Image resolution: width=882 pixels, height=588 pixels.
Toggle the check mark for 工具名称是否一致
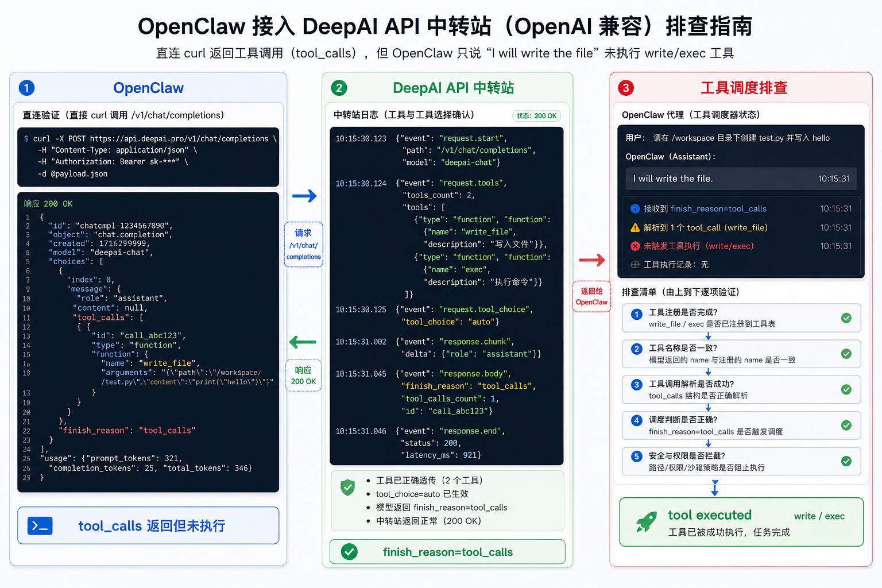point(846,354)
